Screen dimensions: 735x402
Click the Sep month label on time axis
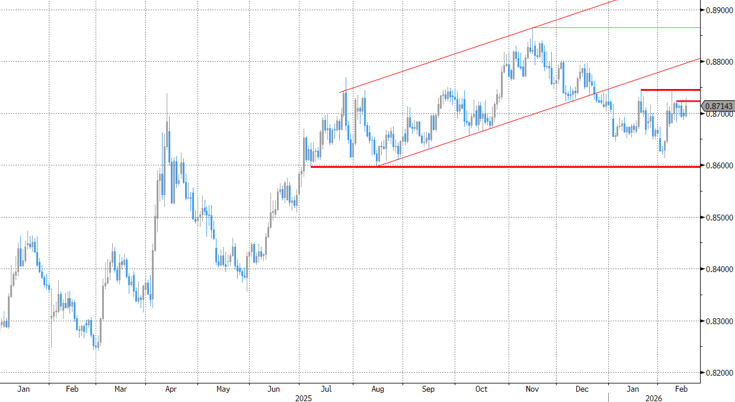coord(428,386)
